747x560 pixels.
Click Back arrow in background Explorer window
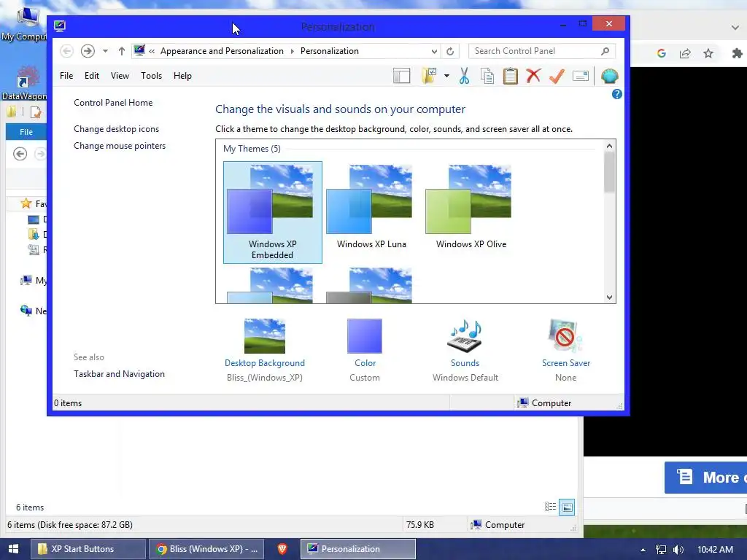click(20, 154)
